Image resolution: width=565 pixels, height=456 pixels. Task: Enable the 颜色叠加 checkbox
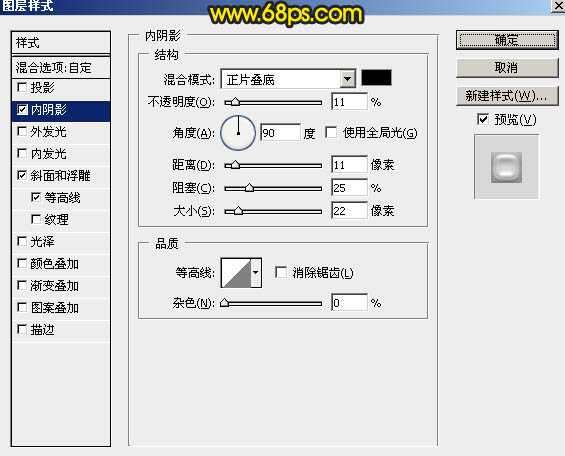point(22,263)
